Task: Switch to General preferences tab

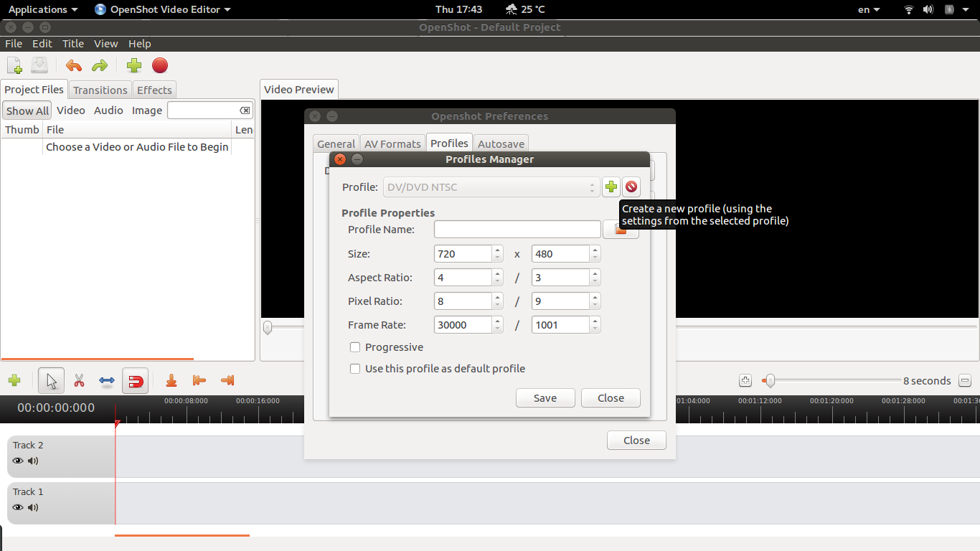Action: (336, 143)
